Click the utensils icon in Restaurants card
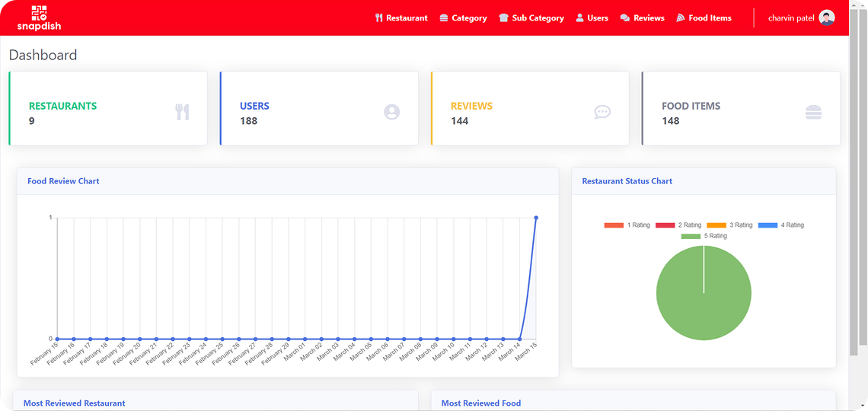The image size is (868, 411). click(x=182, y=113)
